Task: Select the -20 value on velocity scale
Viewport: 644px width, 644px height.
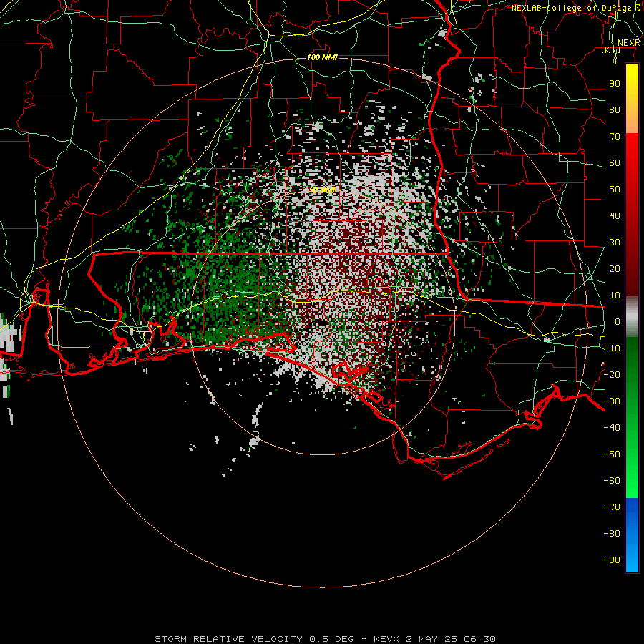Action: (x=612, y=375)
